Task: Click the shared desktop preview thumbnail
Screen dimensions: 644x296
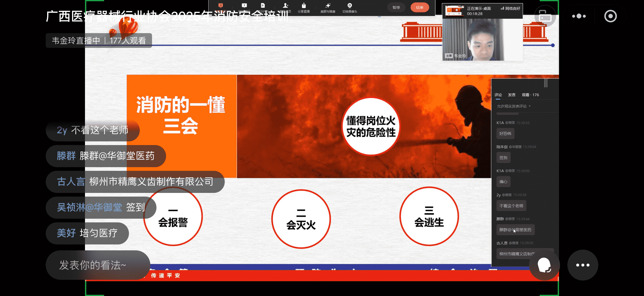Action: [454, 11]
